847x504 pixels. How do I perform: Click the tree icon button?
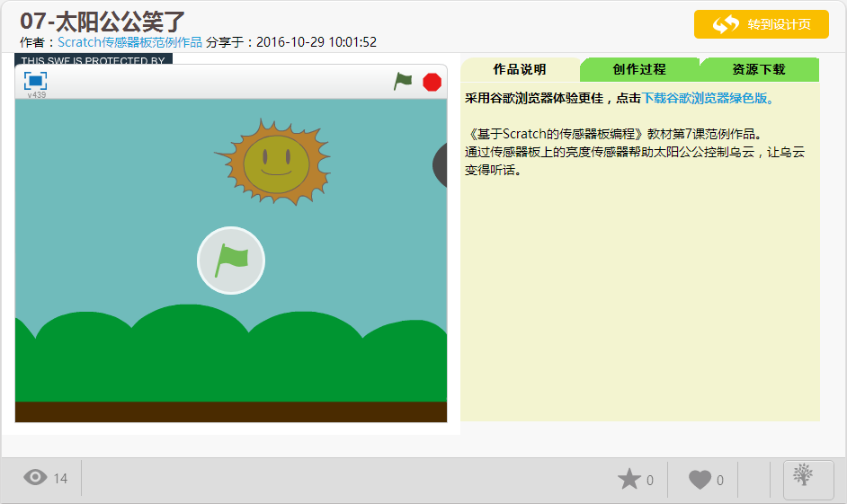807,479
